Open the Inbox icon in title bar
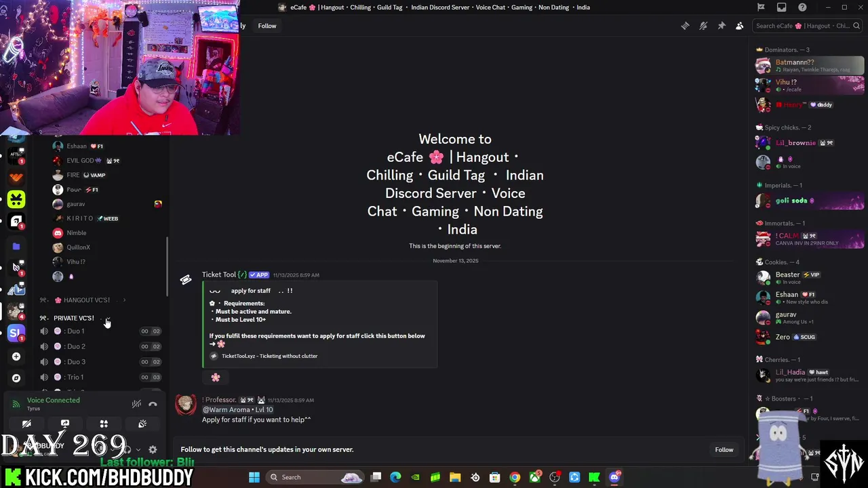This screenshot has height=488, width=868. click(x=782, y=7)
